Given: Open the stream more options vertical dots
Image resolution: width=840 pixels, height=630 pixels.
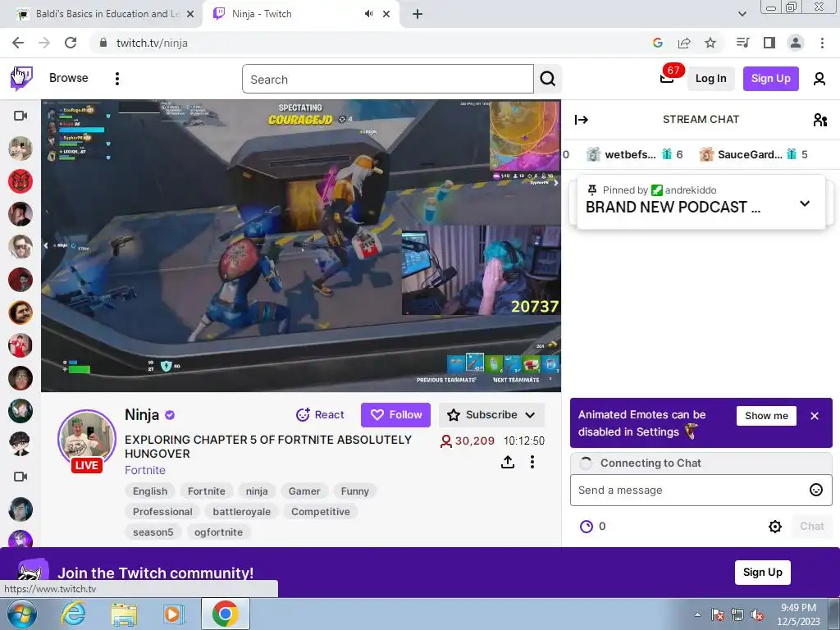Looking at the screenshot, I should [532, 462].
